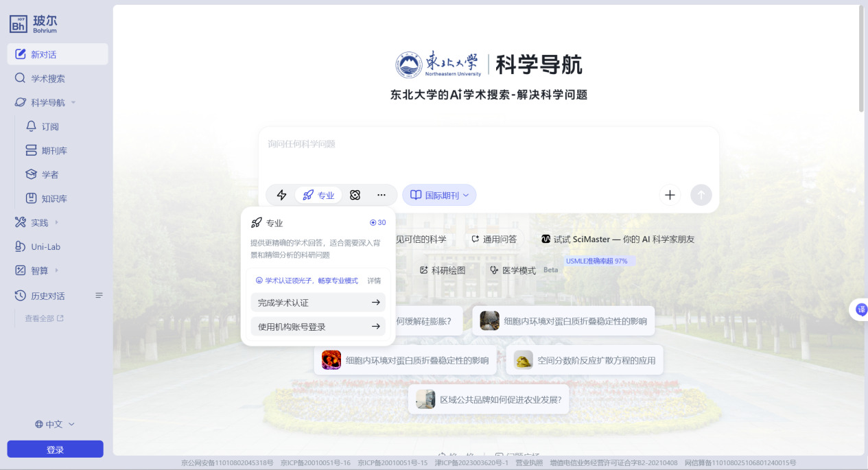Click the lightning bolt fast mode icon
The image size is (868, 470).
(281, 195)
